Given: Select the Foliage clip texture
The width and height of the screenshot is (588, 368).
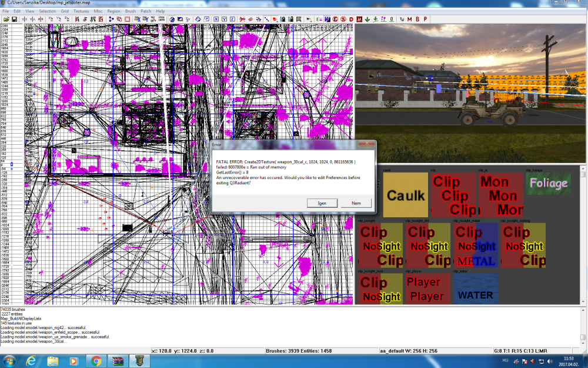Looking at the screenshot, I should (548, 183).
